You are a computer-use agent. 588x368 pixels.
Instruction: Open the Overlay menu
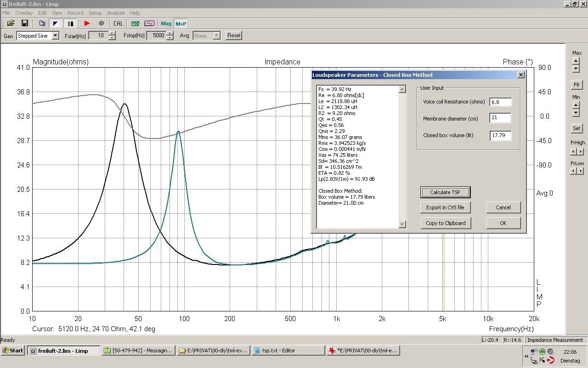coord(24,13)
